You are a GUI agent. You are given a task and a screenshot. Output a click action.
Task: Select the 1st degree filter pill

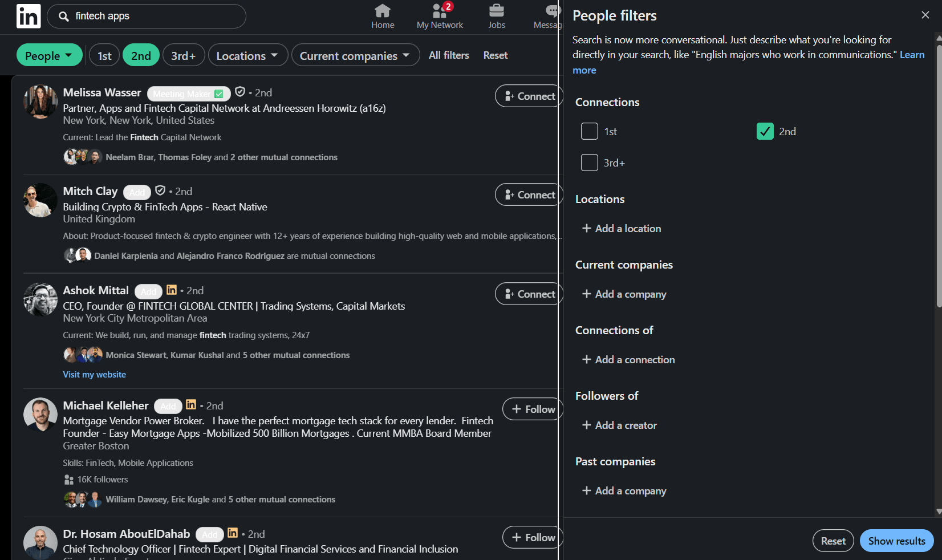tap(104, 55)
